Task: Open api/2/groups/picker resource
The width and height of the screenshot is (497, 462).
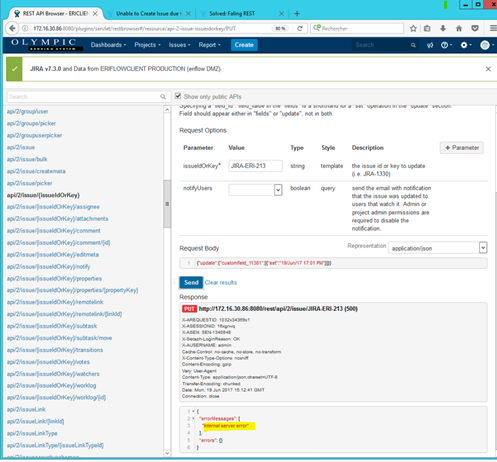Action: [x=31, y=123]
